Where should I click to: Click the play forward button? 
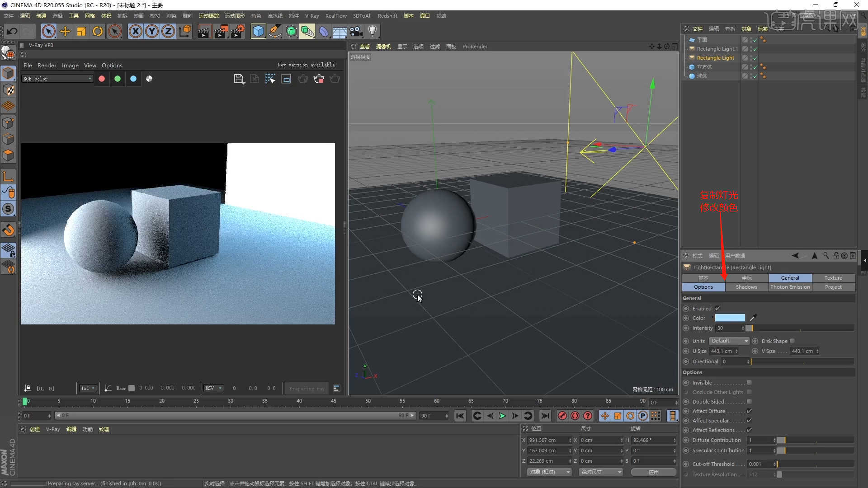[502, 416]
